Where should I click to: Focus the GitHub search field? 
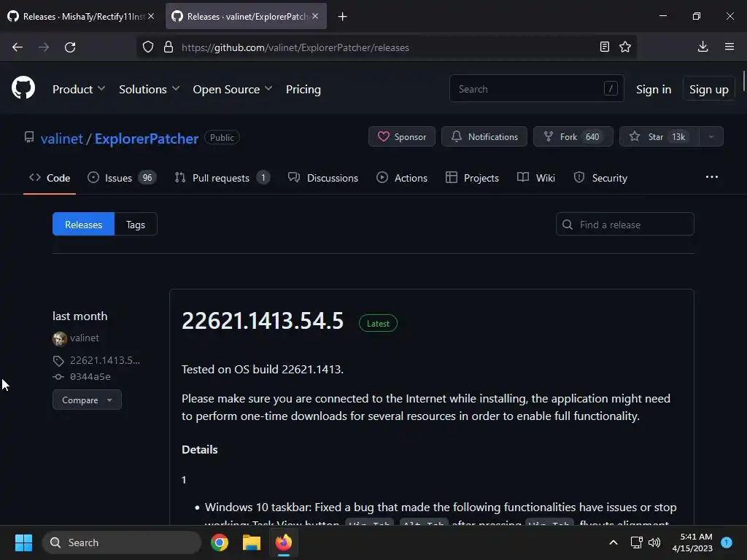pos(536,88)
